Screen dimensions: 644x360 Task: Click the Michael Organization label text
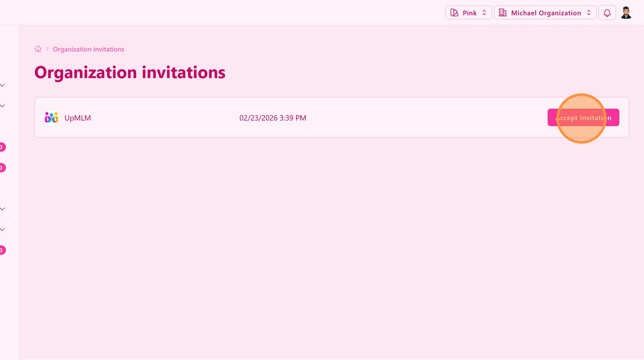coord(546,13)
